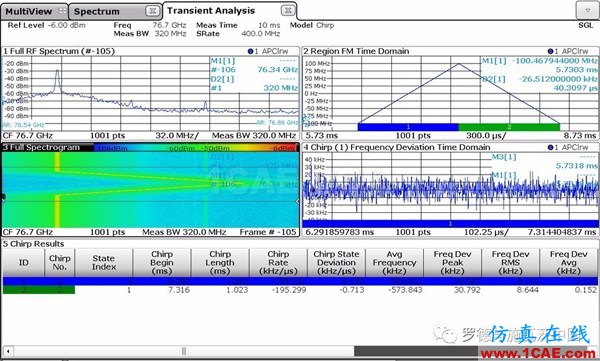Select the 3 Full Spectrogram window title
Viewport: 600px width, 361px height.
tap(41, 147)
